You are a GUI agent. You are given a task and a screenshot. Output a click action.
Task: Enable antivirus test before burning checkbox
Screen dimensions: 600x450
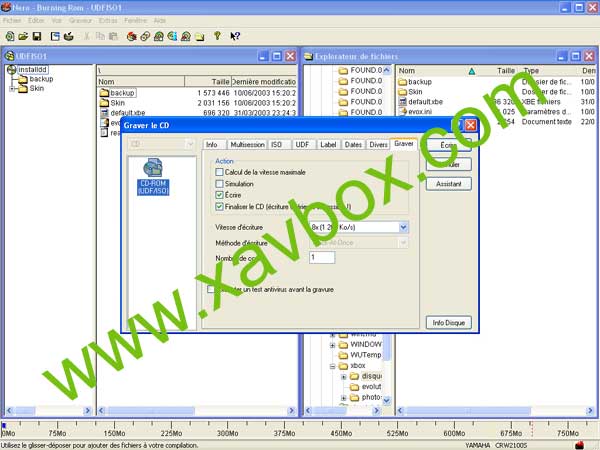[211, 289]
